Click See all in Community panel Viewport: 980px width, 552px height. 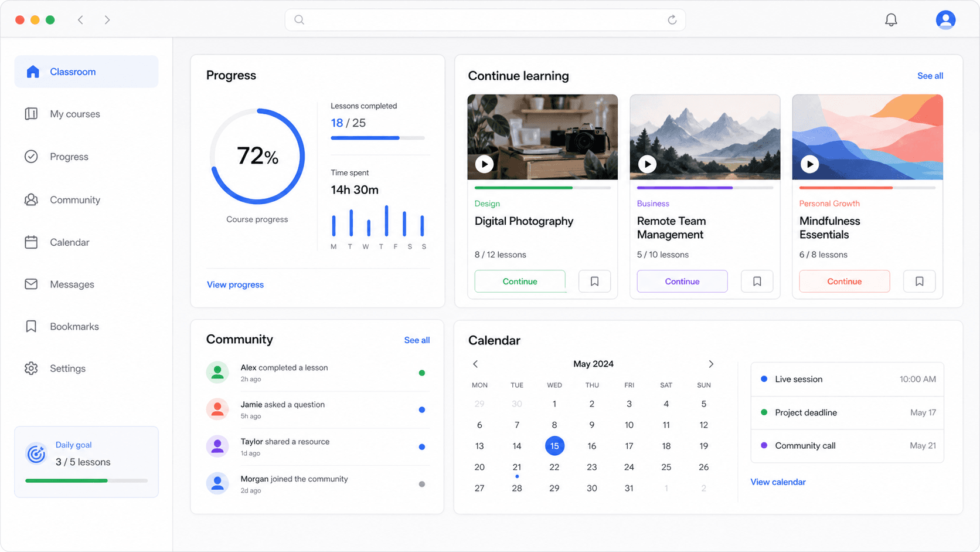coord(417,340)
